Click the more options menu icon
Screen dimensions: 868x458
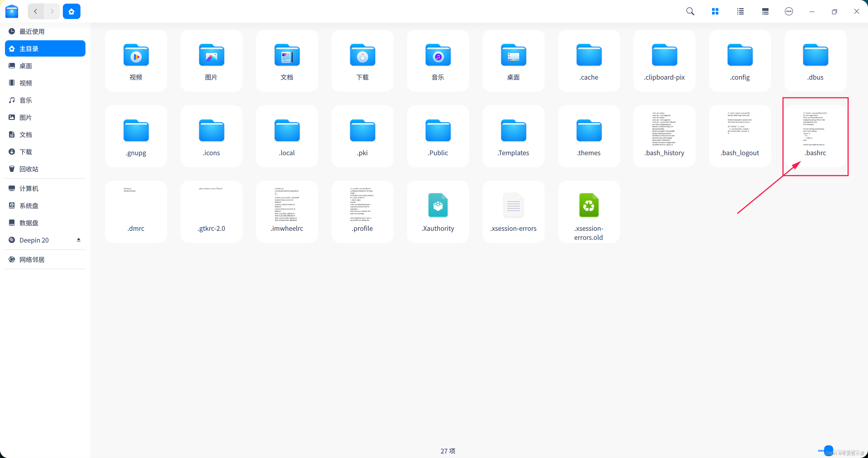789,12
